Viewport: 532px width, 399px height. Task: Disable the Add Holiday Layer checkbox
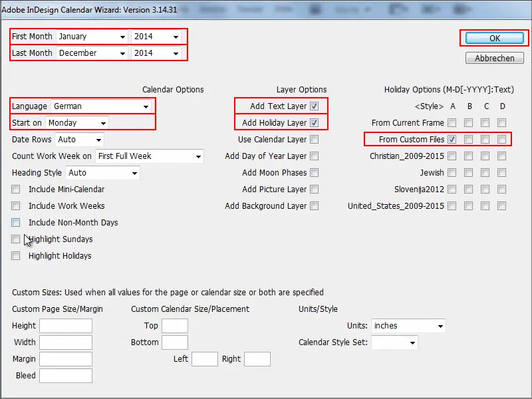(315, 123)
